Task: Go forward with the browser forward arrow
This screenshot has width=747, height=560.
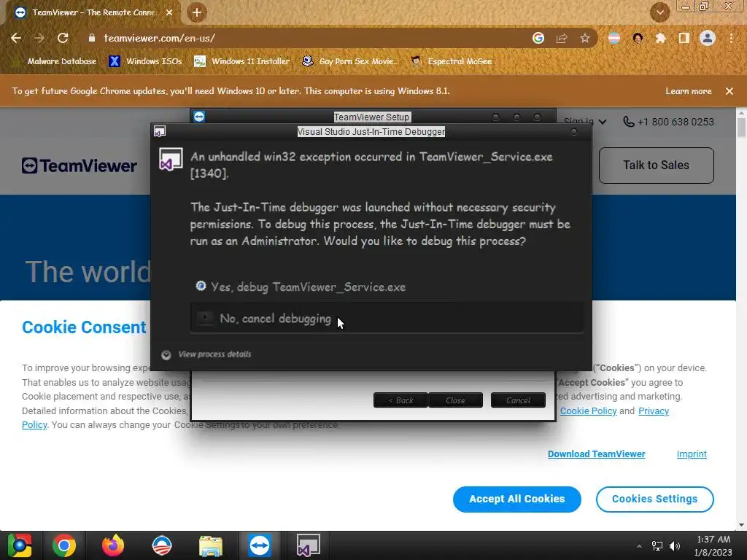Action: click(39, 38)
